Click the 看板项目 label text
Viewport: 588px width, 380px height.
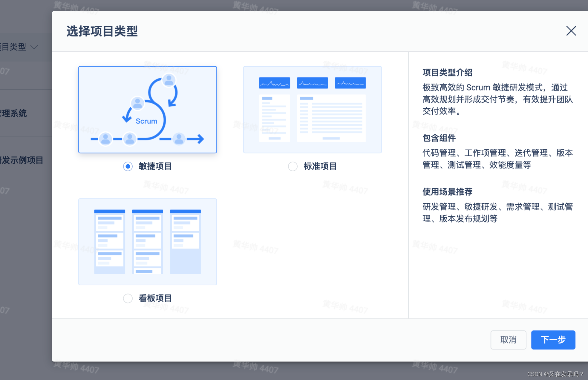click(x=155, y=298)
